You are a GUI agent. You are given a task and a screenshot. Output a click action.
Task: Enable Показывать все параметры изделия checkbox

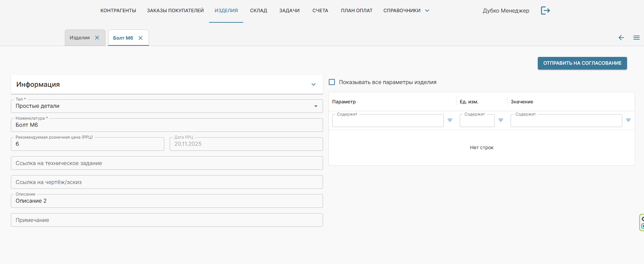(x=332, y=82)
